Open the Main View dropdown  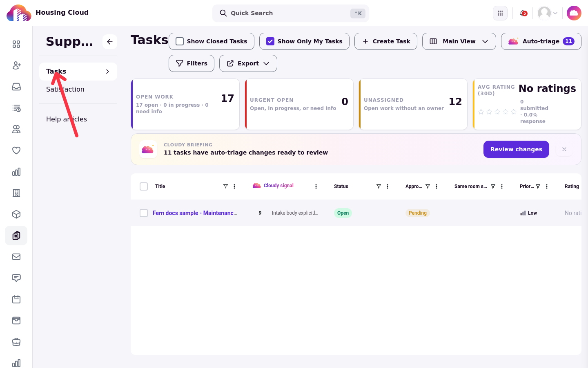[459, 41]
